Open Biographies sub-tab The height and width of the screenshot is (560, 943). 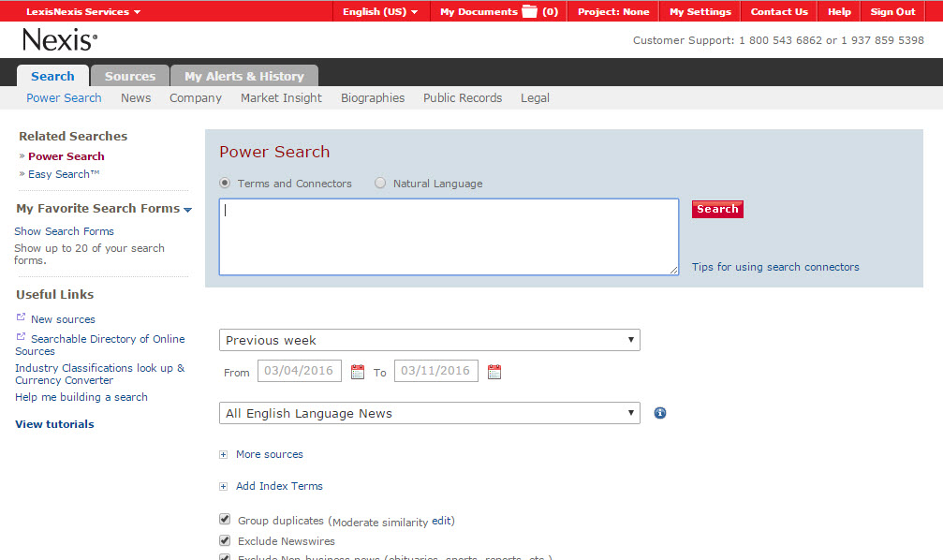(x=373, y=98)
